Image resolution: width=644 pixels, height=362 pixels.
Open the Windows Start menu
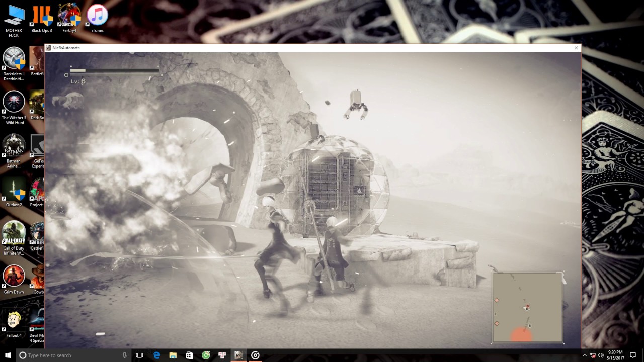8,355
